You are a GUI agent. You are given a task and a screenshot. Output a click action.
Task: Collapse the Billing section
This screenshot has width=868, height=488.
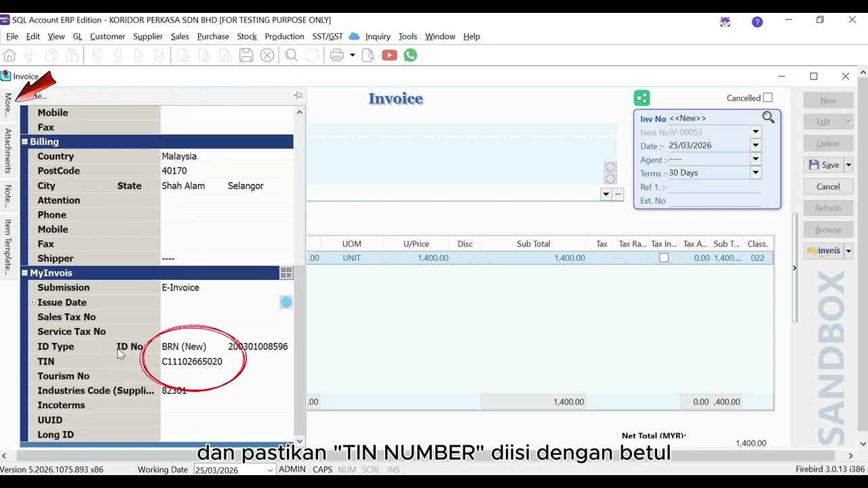click(x=24, y=142)
